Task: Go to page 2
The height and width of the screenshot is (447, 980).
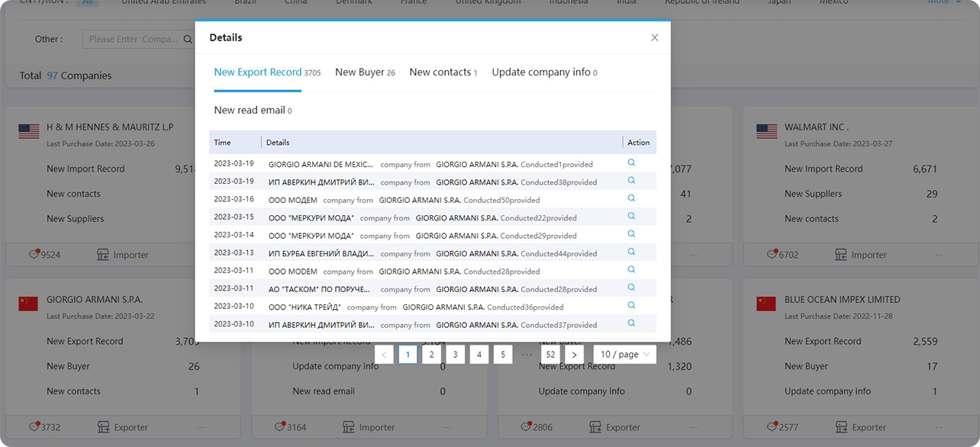Action: tap(432, 354)
